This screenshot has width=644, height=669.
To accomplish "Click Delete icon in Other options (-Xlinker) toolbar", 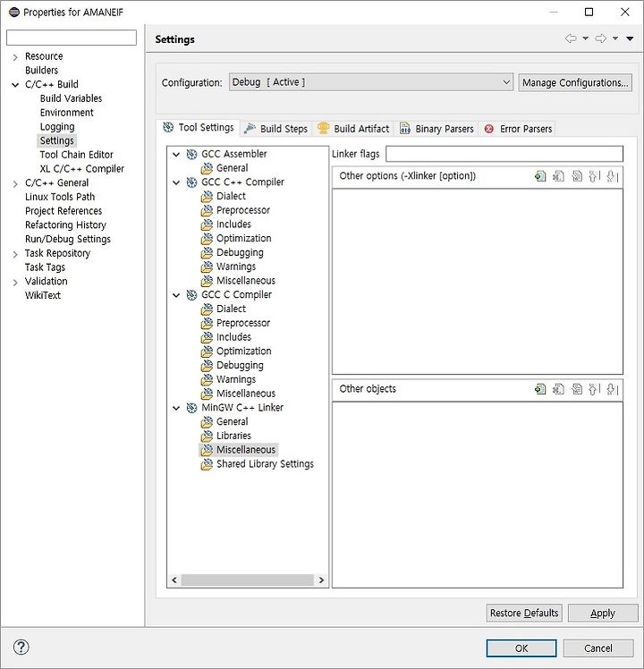I will click(x=558, y=176).
